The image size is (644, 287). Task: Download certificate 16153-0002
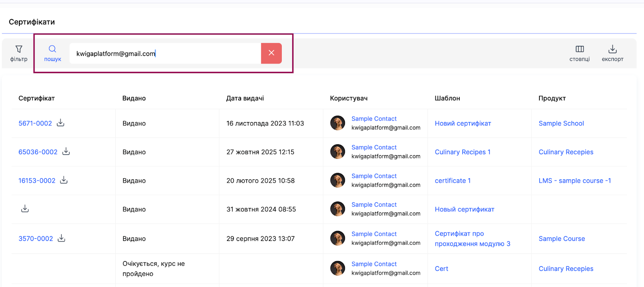64,180
